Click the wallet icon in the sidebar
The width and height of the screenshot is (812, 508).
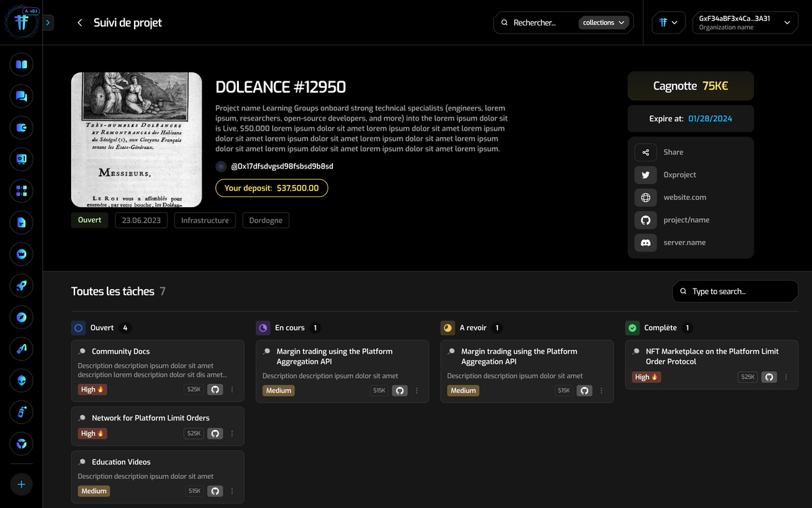tap(22, 127)
